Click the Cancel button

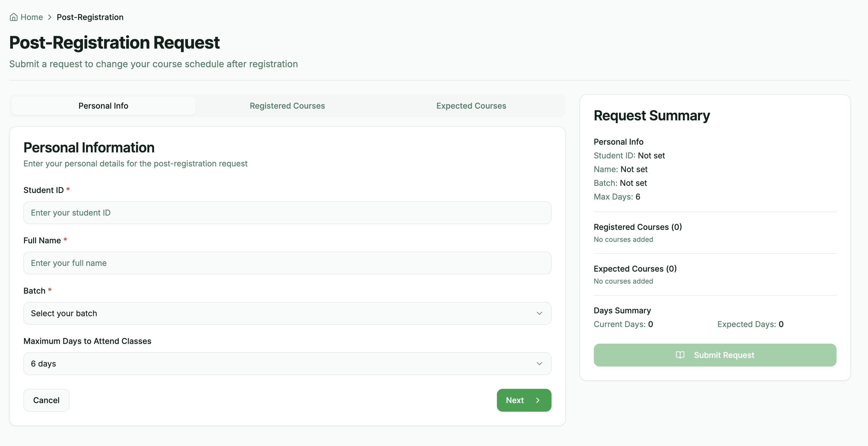pos(46,400)
